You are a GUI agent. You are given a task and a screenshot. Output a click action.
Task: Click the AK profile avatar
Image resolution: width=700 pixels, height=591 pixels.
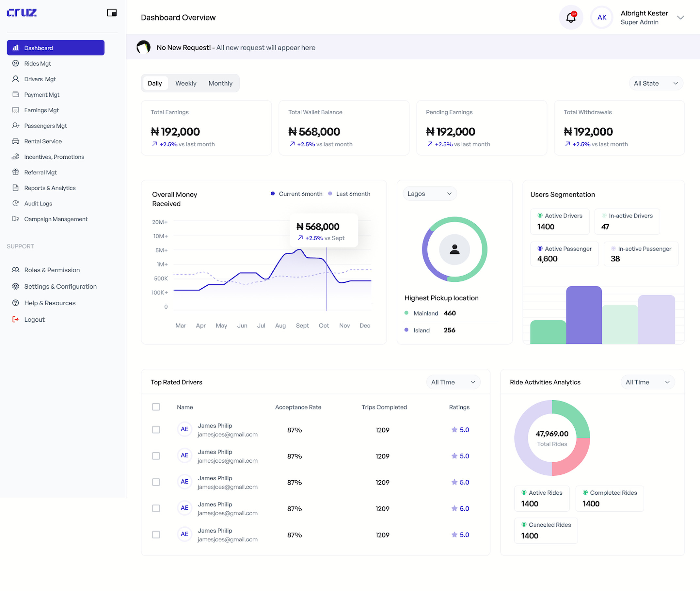[602, 17]
